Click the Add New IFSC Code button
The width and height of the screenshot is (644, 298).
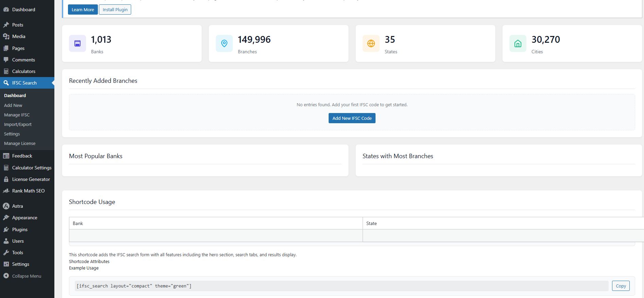point(352,118)
